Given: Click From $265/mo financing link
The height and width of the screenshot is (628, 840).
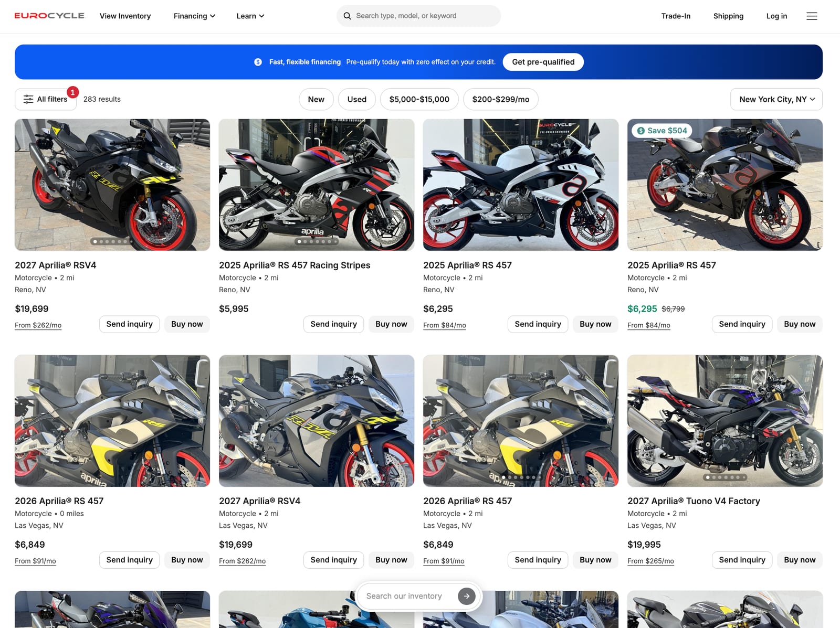Looking at the screenshot, I should [650, 561].
